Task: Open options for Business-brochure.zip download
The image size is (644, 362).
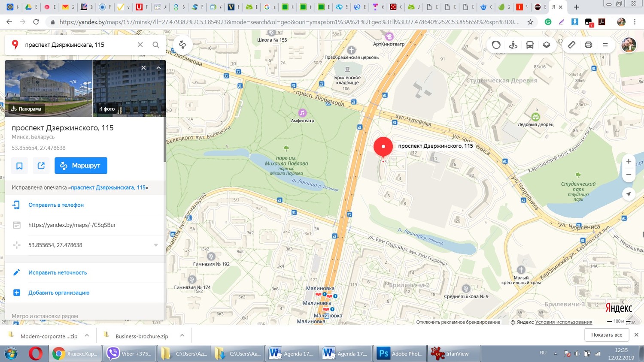Action: point(182,336)
